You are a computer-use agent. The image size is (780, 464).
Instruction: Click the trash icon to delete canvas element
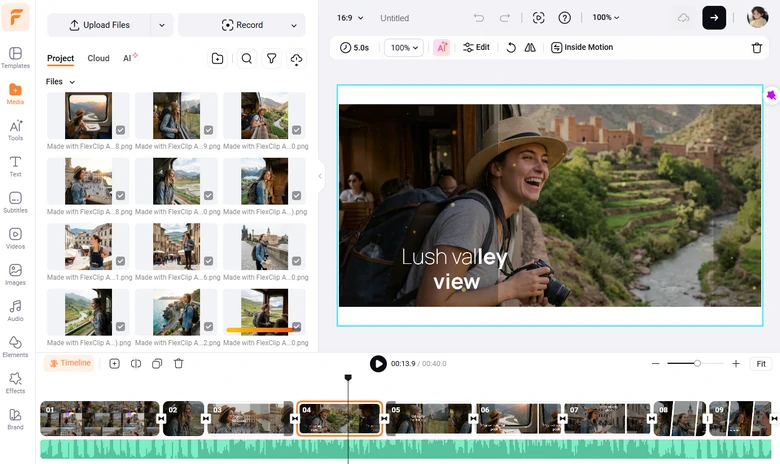click(x=756, y=47)
